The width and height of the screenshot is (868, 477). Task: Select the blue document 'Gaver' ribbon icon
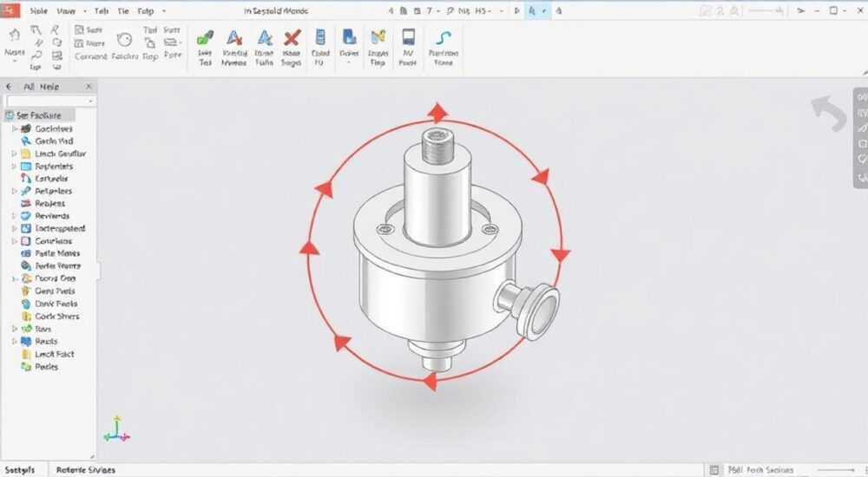[x=349, y=37]
